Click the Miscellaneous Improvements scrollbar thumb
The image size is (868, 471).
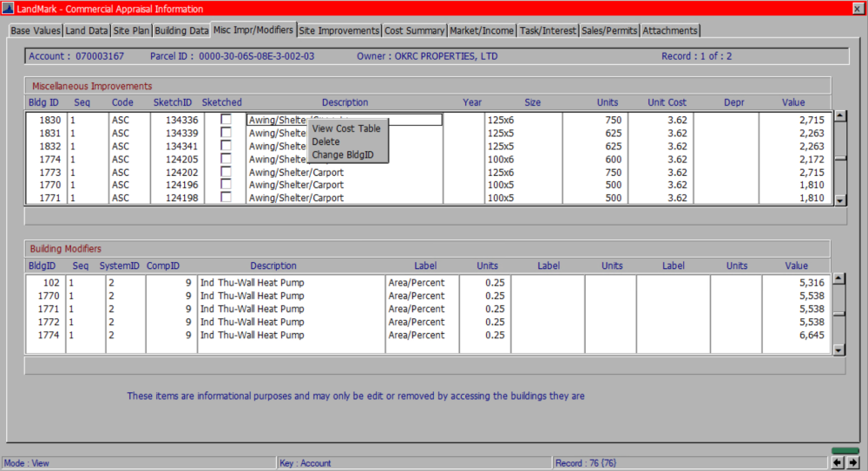840,158
